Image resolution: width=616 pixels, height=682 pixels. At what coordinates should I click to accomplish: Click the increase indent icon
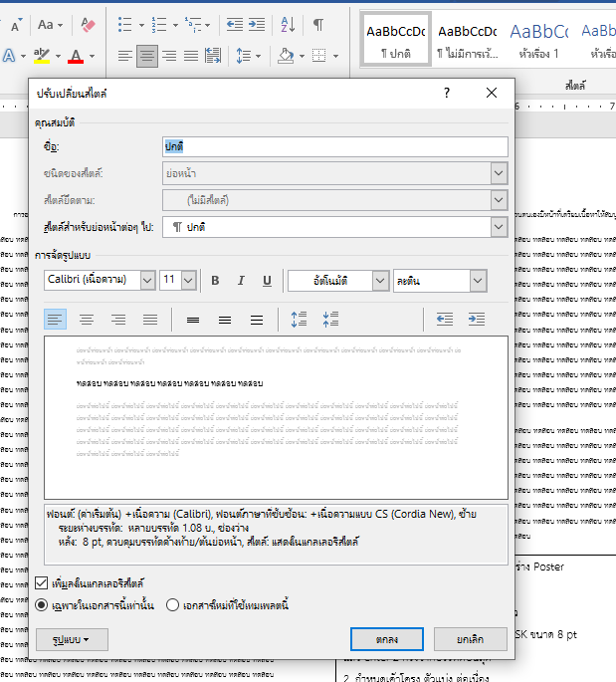click(477, 320)
